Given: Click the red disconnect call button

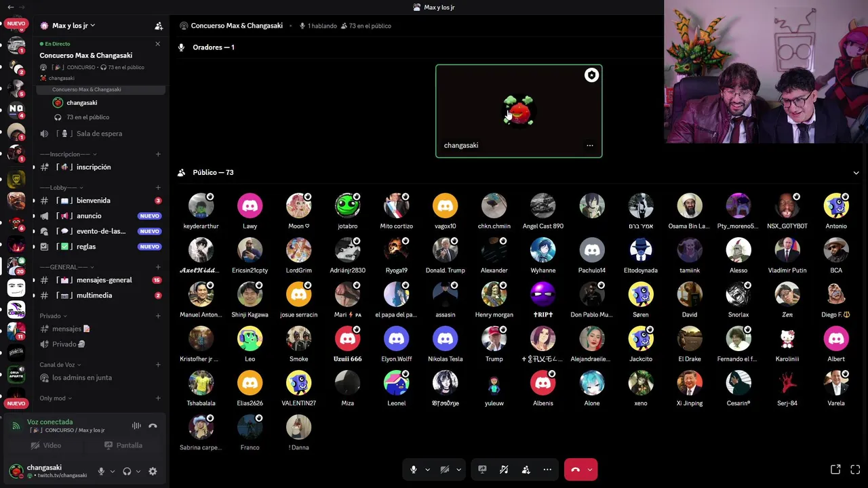Looking at the screenshot, I should click(575, 470).
